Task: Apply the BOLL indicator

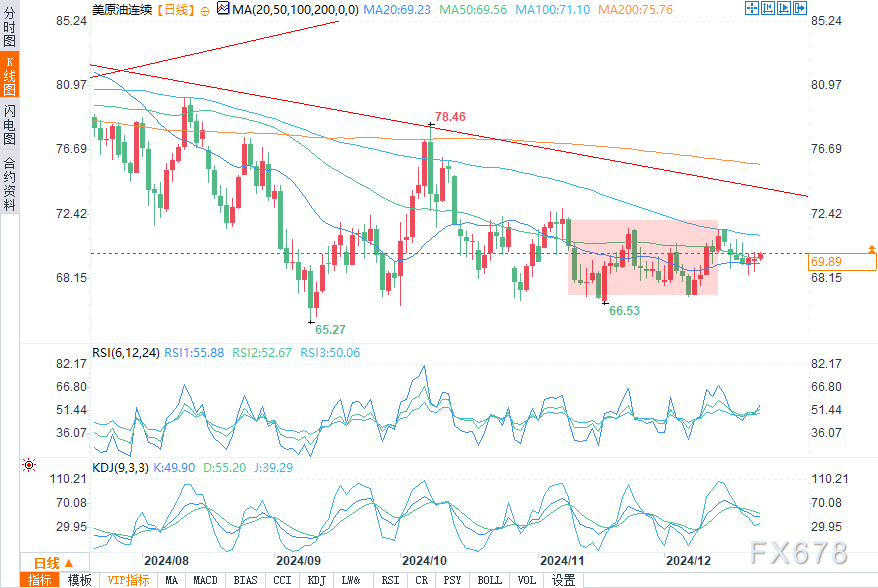Action: pyautogui.click(x=489, y=580)
